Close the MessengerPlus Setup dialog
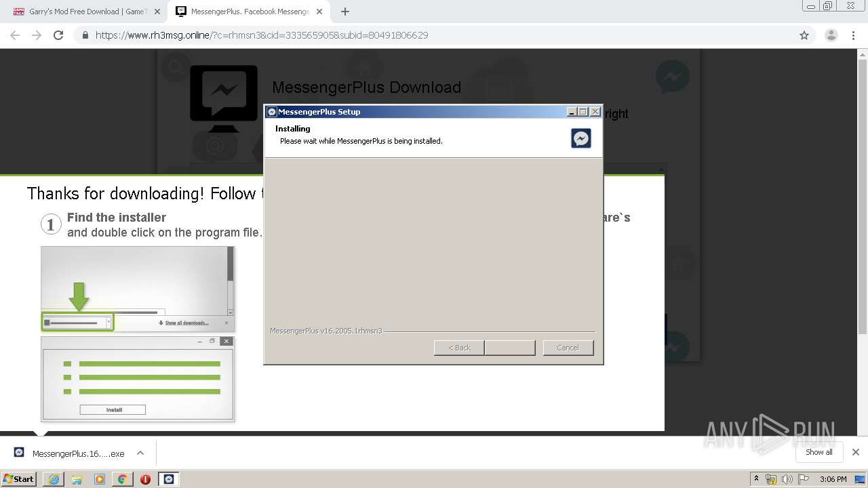 (x=595, y=112)
